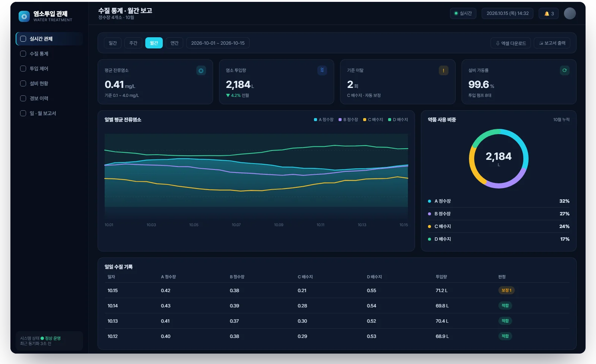Open the notification bell with 3 alerts
This screenshot has width=596, height=364.
coord(549,13)
